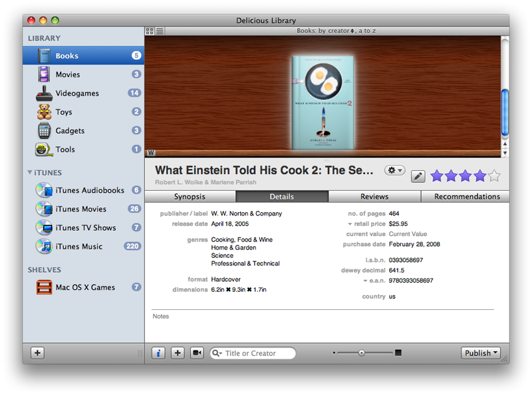Open iTunes Audiobooks disc icon
Screen dimensions: 532x395
coord(44,190)
